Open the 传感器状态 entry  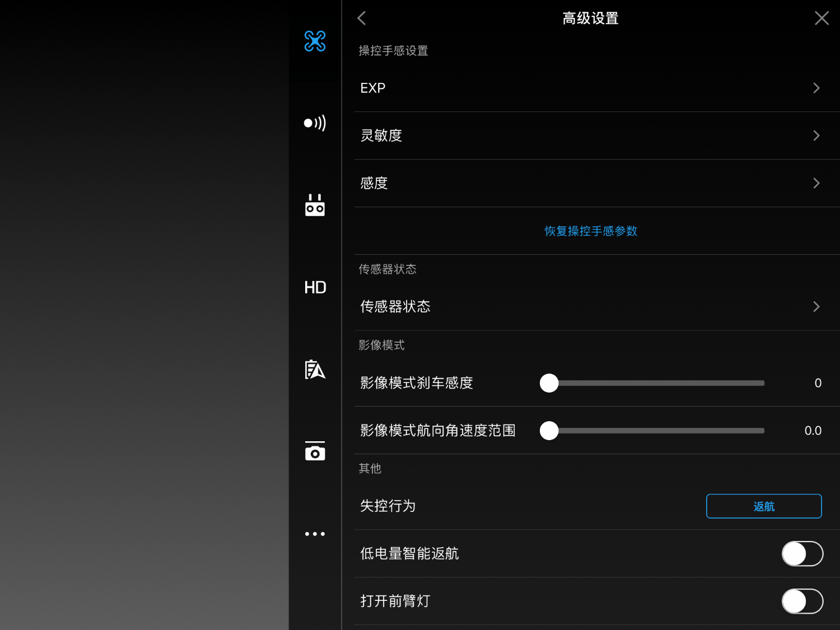597,306
